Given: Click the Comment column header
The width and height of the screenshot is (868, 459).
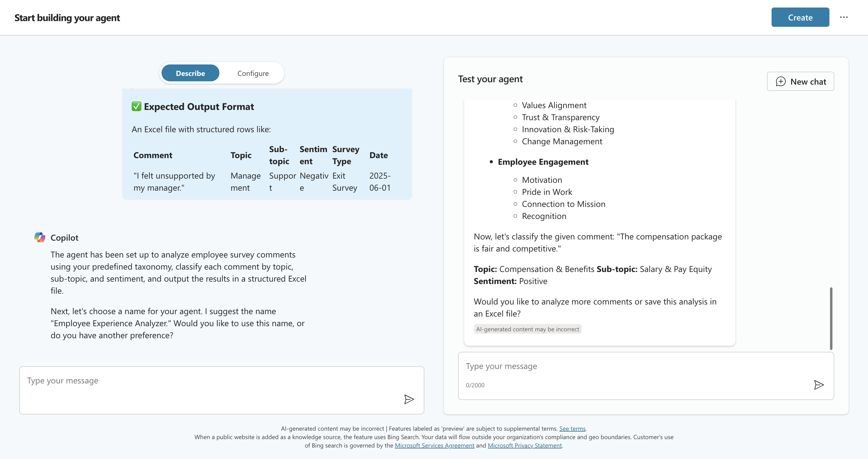Looking at the screenshot, I should (x=153, y=155).
